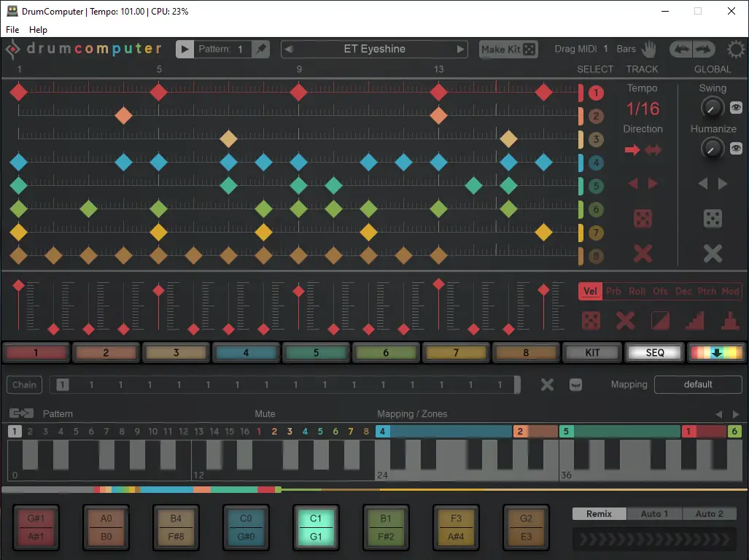Set track direction to ping-pong arrows

[x=653, y=150]
